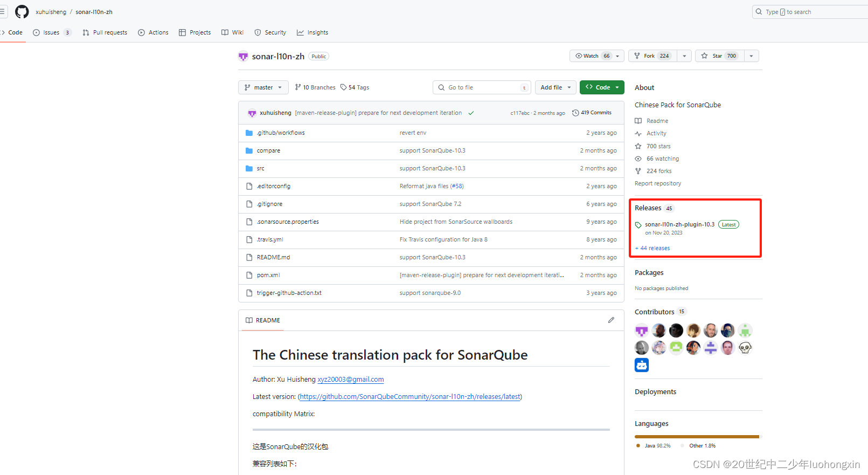View the 224 forks link

click(653, 171)
